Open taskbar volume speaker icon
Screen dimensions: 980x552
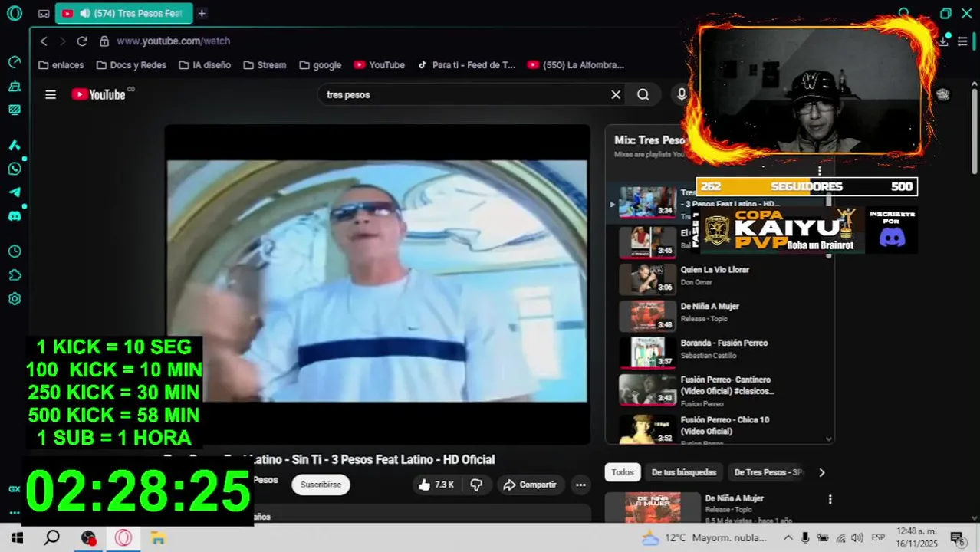[857, 537]
